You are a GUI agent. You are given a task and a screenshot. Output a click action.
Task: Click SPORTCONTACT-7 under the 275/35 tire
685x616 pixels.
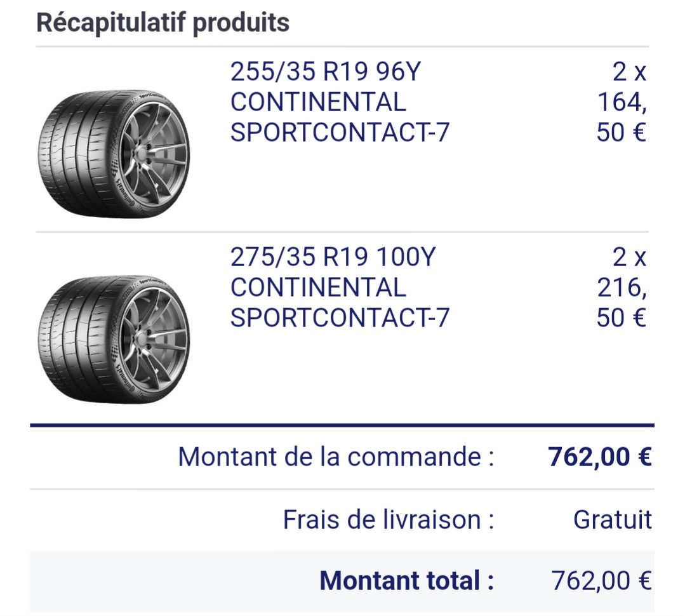tap(340, 318)
